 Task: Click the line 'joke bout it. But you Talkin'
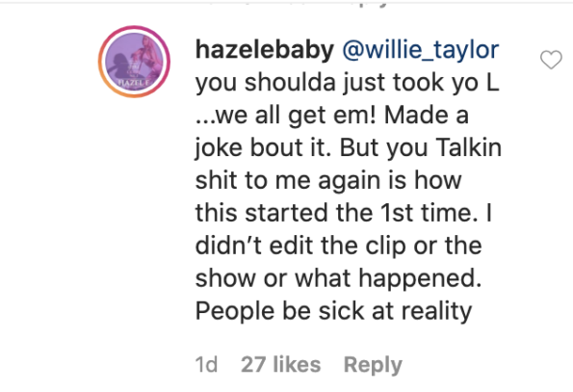(349, 148)
